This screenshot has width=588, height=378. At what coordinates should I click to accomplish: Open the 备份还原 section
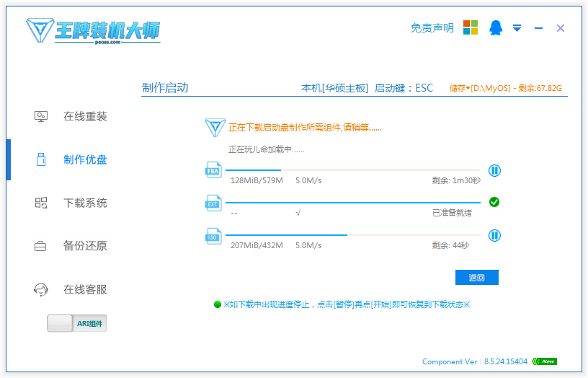(85, 246)
